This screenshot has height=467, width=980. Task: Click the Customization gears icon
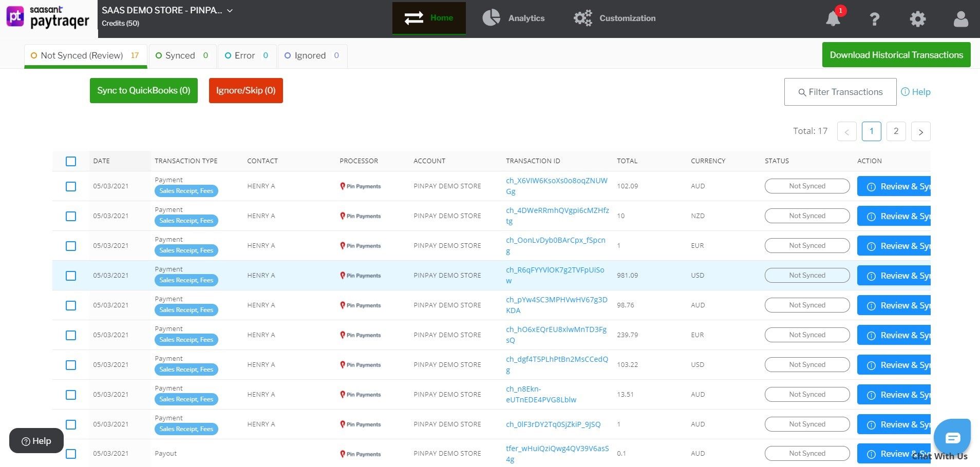[582, 18]
